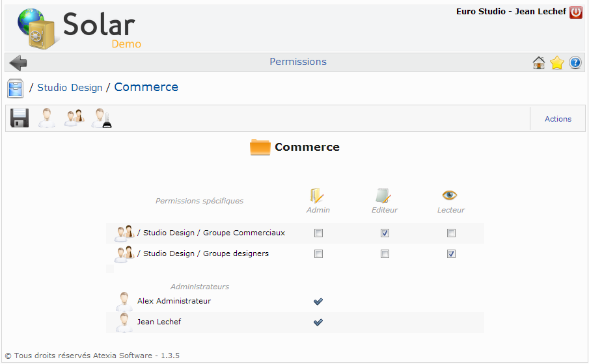This screenshot has width=589, height=364.
Task: Click the Solar Demo globe safe logo
Action: coord(37,29)
